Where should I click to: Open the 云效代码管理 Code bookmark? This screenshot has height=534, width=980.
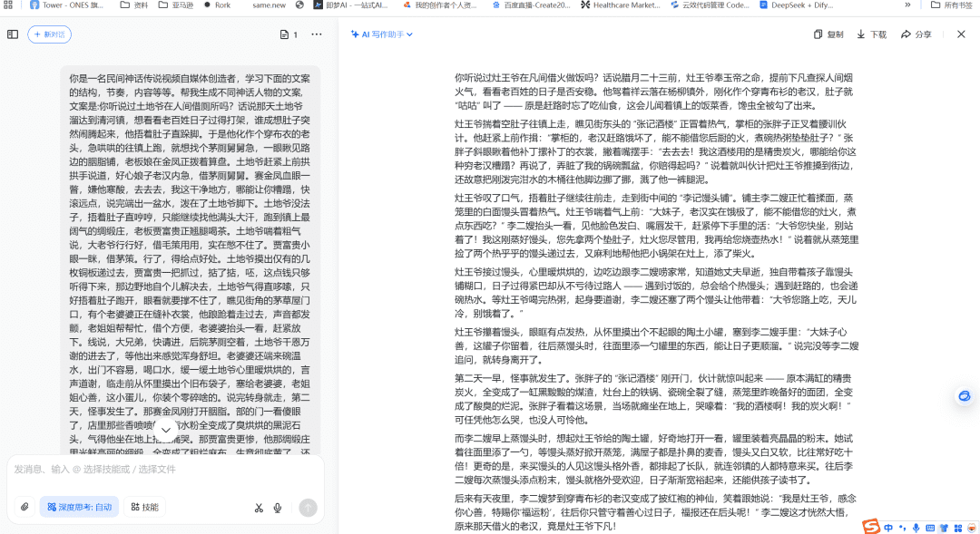[x=710, y=5]
